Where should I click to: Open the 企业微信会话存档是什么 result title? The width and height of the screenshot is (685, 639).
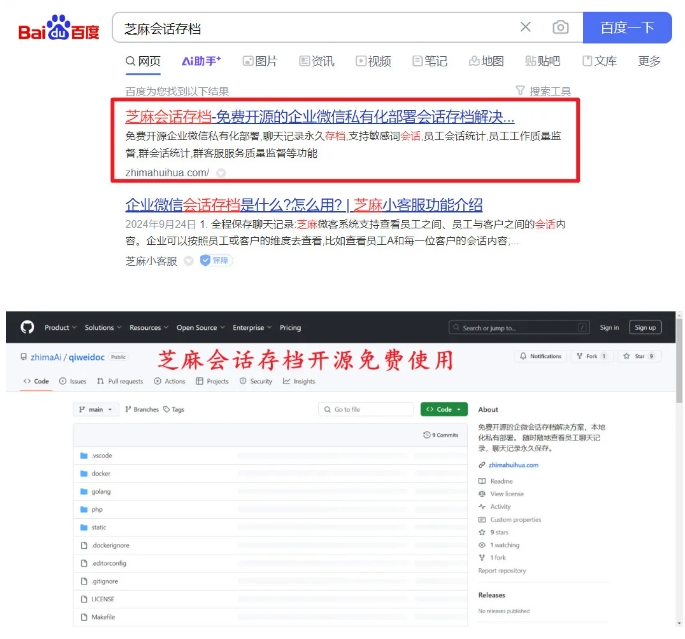(x=304, y=204)
